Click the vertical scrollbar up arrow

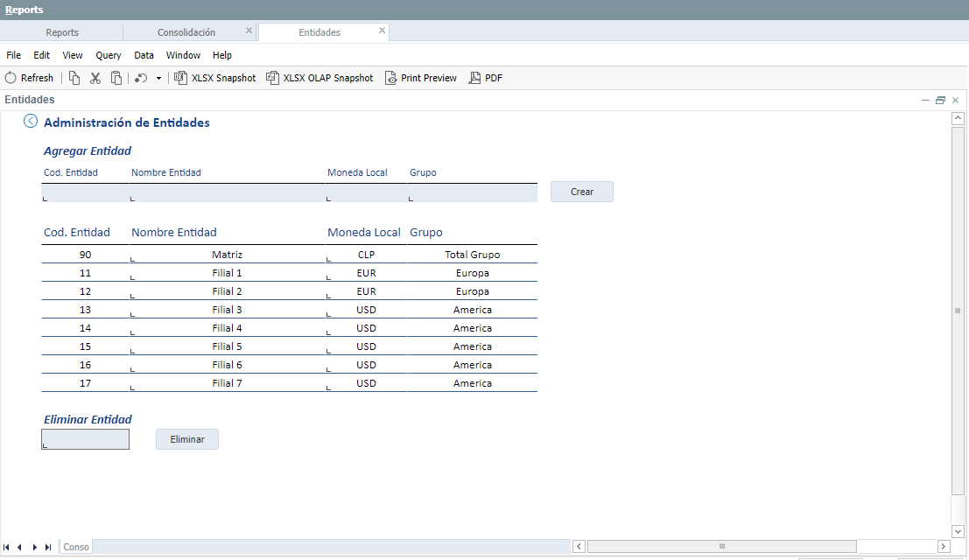(958, 118)
